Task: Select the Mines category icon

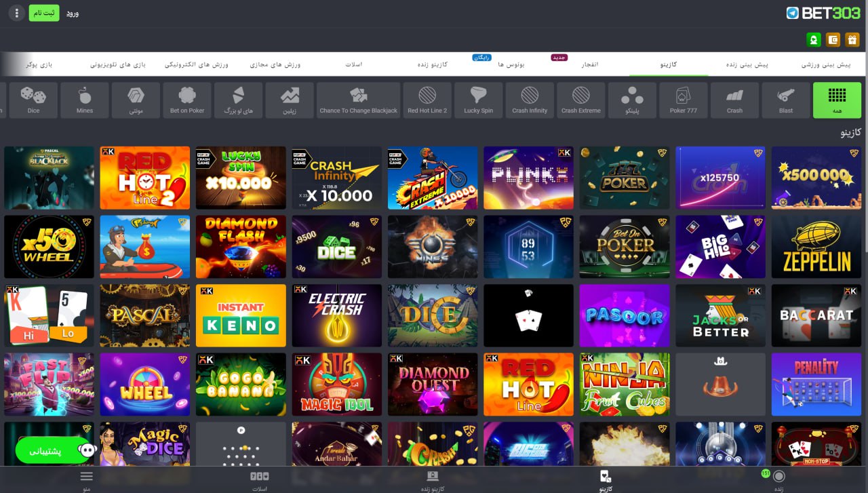Action: click(84, 100)
